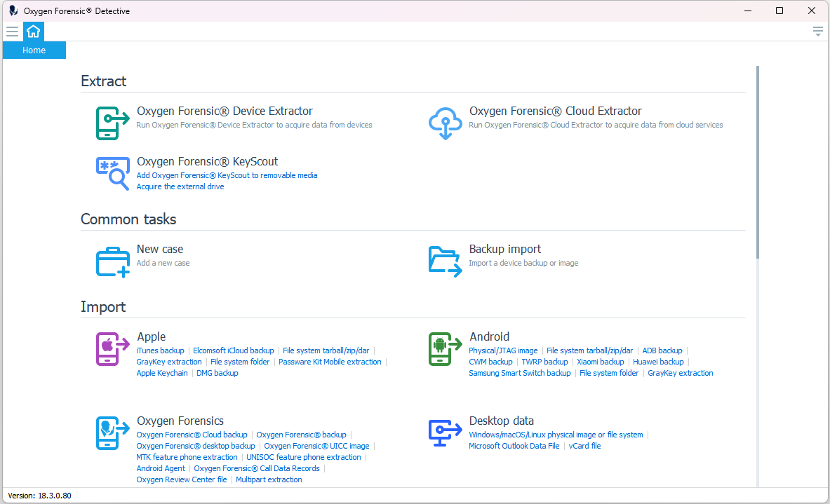The width and height of the screenshot is (830, 504).
Task: Select Acquire the external drive
Action: 180,186
